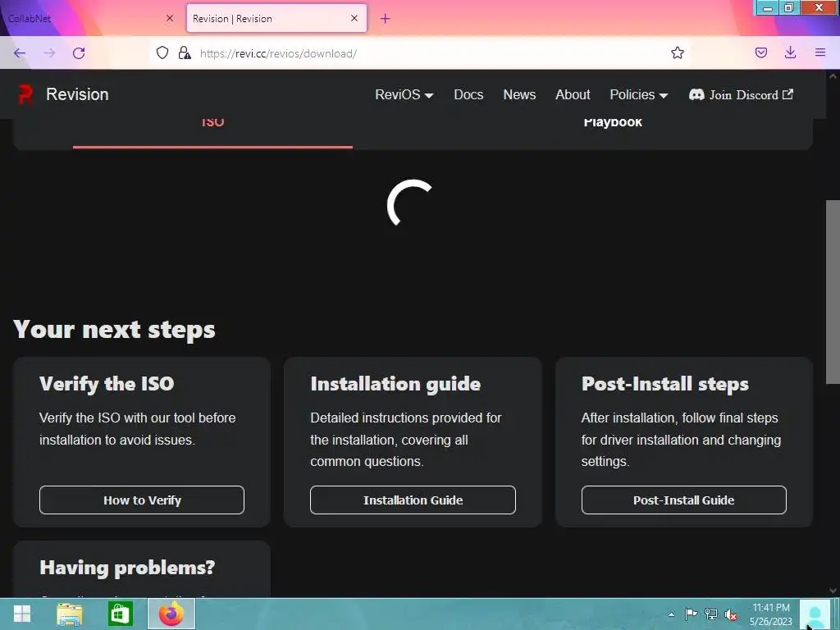Open the clock showing 11:41 PM
This screenshot has width=840, height=630.
[771, 614]
